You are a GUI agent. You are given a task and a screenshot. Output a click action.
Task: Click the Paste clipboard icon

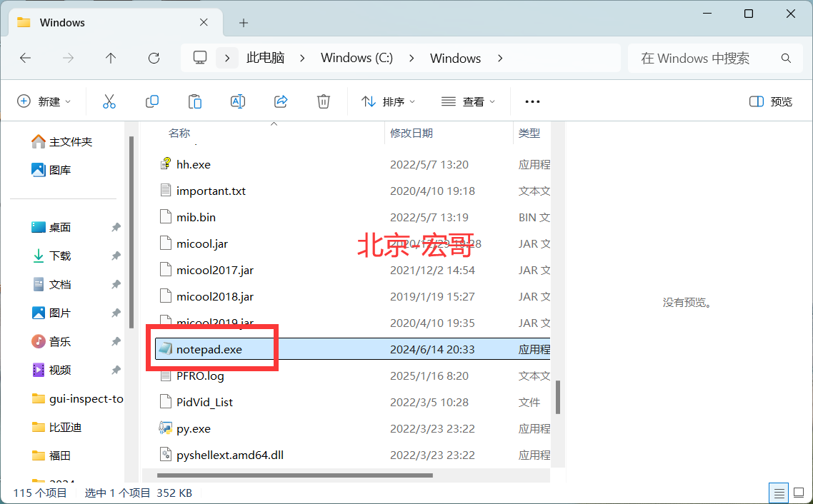click(x=195, y=101)
